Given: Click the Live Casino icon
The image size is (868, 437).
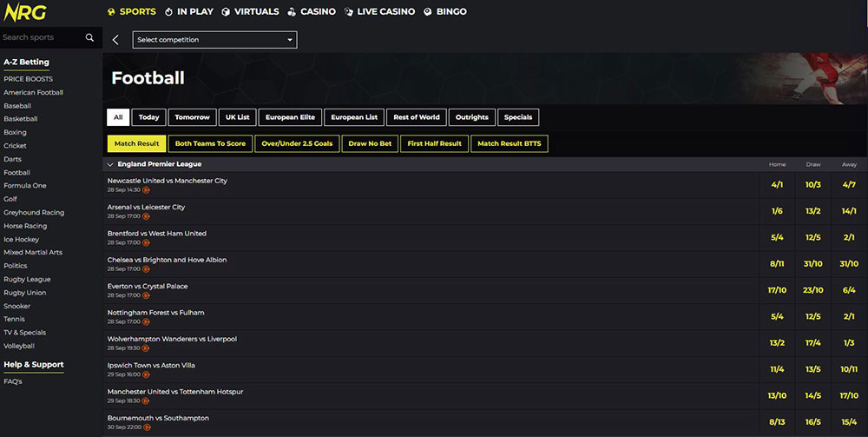Looking at the screenshot, I should click(349, 11).
